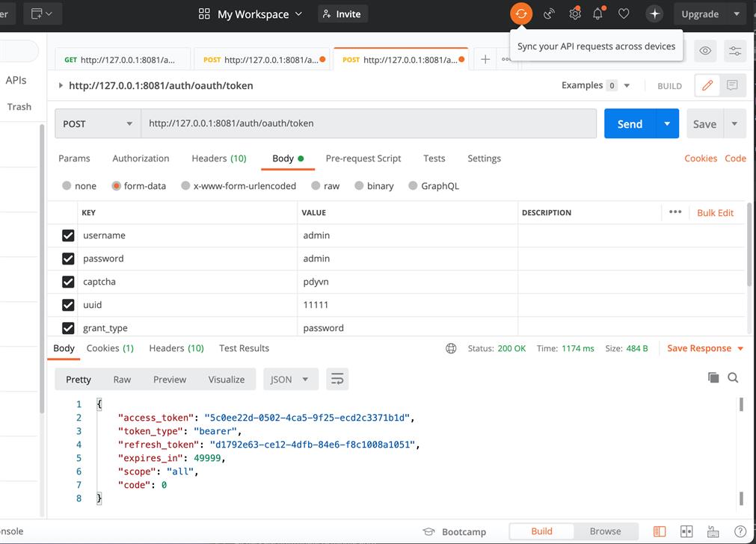The width and height of the screenshot is (756, 544).
Task: Search within the response body
Action: pos(733,378)
